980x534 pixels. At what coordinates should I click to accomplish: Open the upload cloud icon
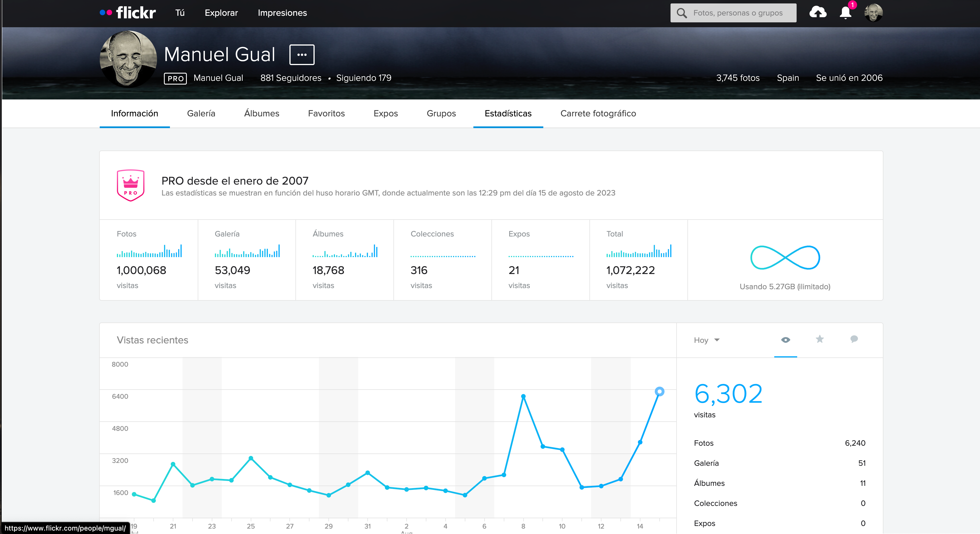[x=818, y=13]
